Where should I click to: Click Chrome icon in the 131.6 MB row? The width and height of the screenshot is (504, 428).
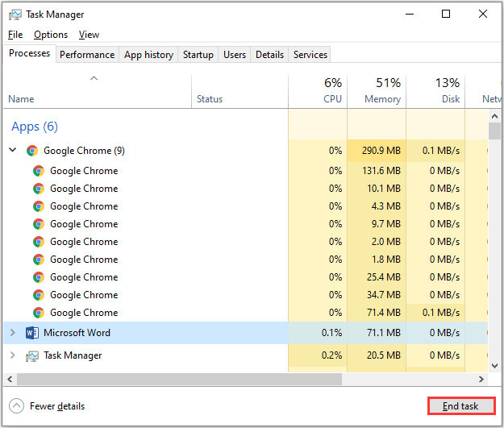(x=39, y=171)
